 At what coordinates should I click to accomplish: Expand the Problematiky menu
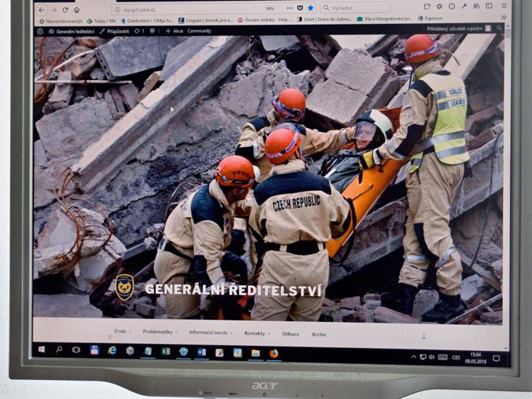pos(160,332)
